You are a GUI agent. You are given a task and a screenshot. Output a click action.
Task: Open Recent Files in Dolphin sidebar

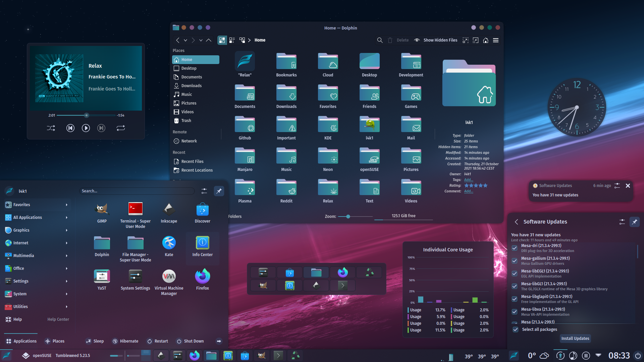(196, 162)
